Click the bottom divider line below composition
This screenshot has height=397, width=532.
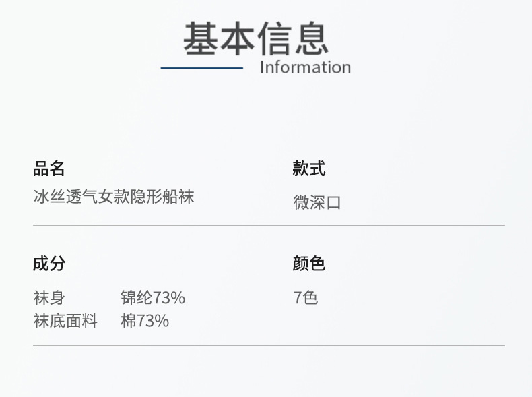click(269, 346)
